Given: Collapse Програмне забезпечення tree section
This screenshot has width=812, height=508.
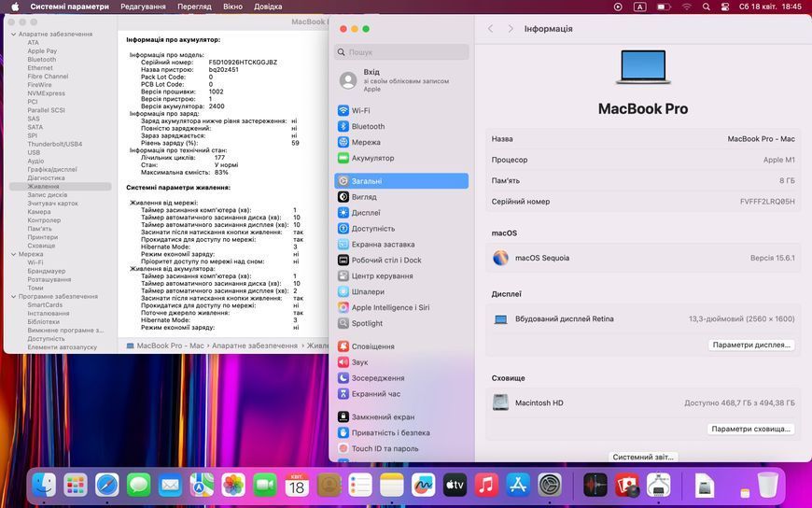Looking at the screenshot, I should coord(13,297).
